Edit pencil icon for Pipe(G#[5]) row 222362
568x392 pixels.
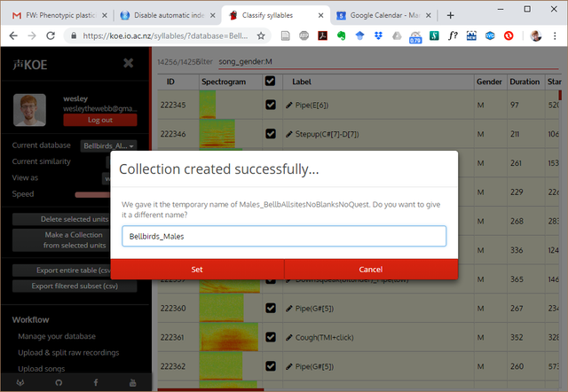288,366
